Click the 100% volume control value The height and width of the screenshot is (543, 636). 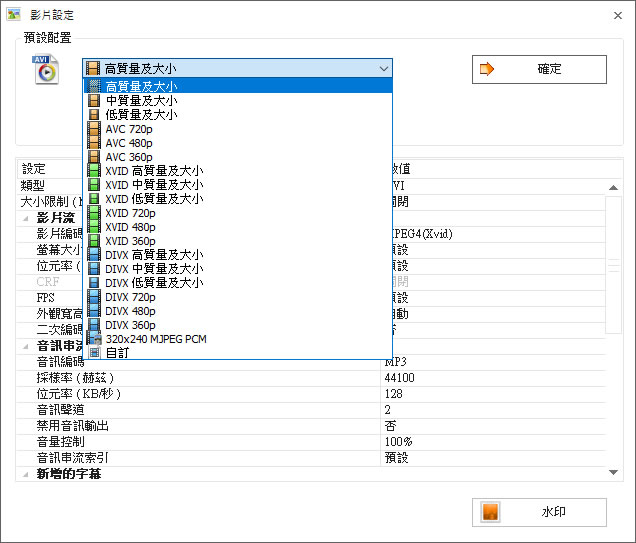(x=398, y=442)
